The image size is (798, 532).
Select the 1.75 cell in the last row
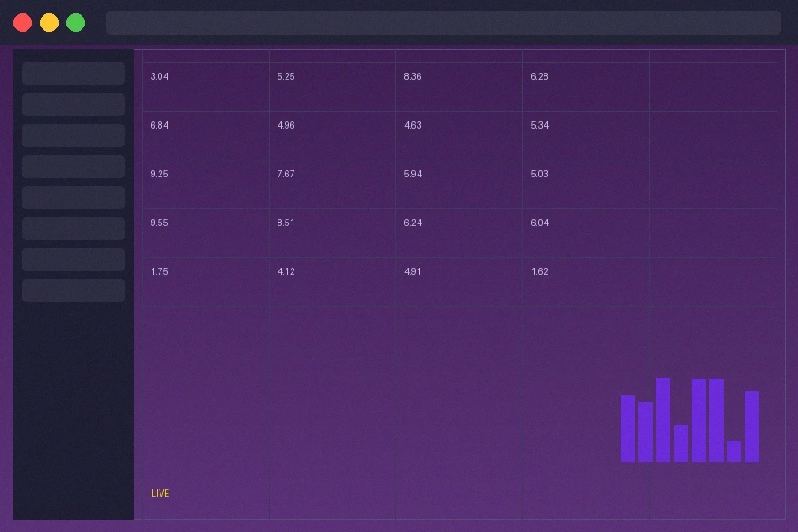coord(160,272)
